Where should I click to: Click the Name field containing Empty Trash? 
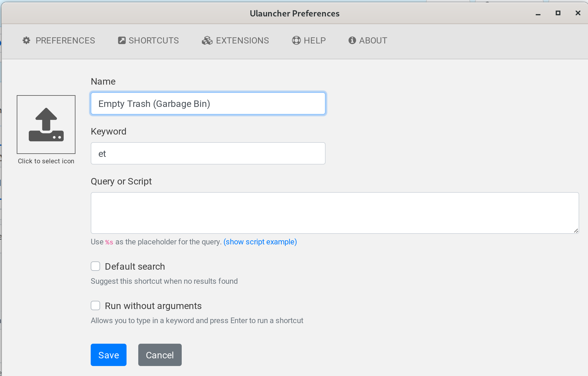coord(208,103)
